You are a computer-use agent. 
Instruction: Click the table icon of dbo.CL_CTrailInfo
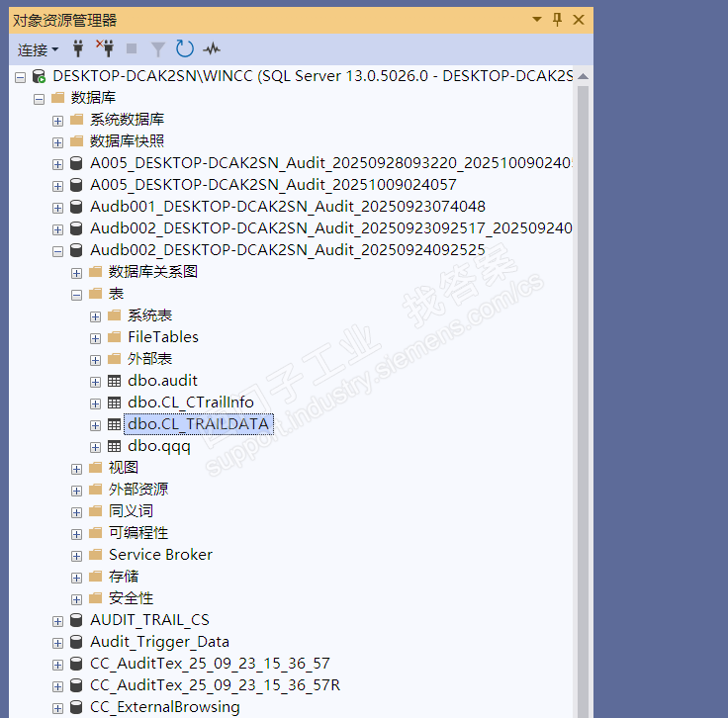(114, 403)
